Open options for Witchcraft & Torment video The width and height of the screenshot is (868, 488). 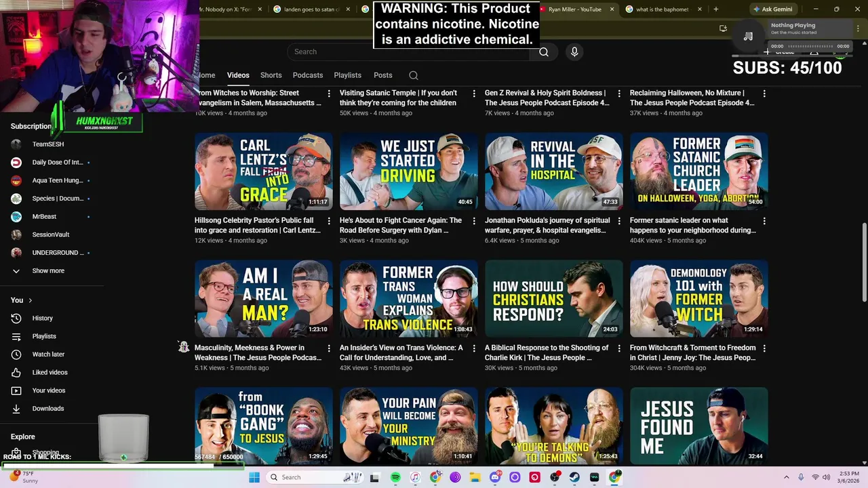764,348
